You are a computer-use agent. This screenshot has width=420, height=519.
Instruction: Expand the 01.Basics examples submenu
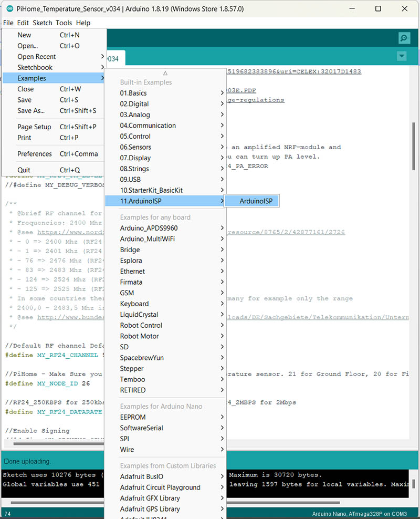click(x=165, y=93)
